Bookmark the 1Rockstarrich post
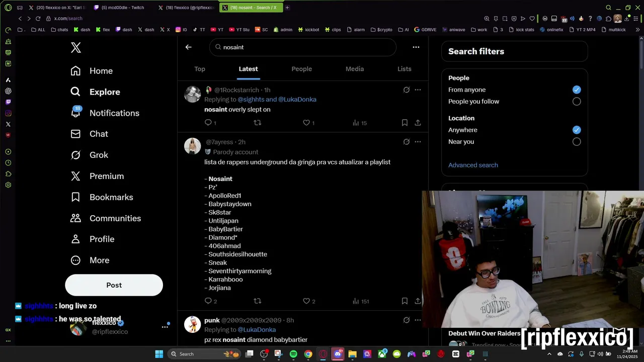 [405, 123]
